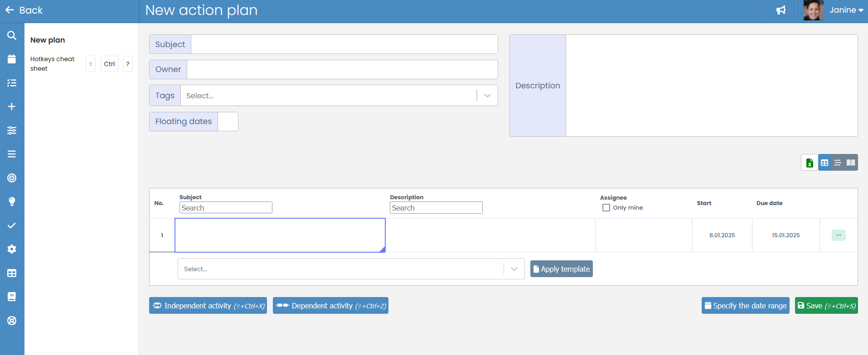Click the target goals sidebar icon
Screen dimensions: 868x355
tap(12, 178)
